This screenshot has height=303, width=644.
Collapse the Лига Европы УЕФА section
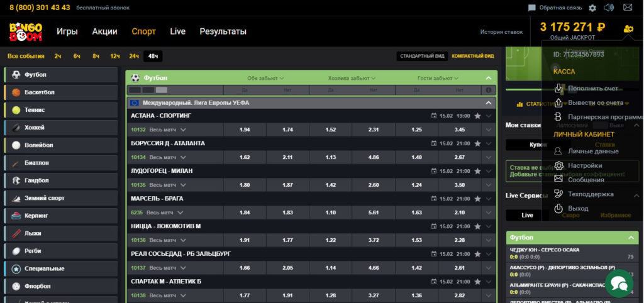tap(488, 102)
